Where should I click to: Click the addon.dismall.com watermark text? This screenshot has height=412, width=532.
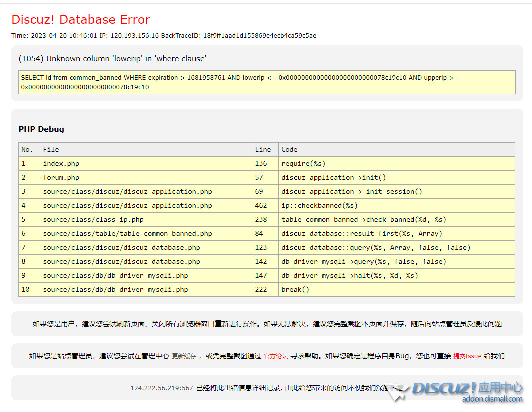click(492, 399)
